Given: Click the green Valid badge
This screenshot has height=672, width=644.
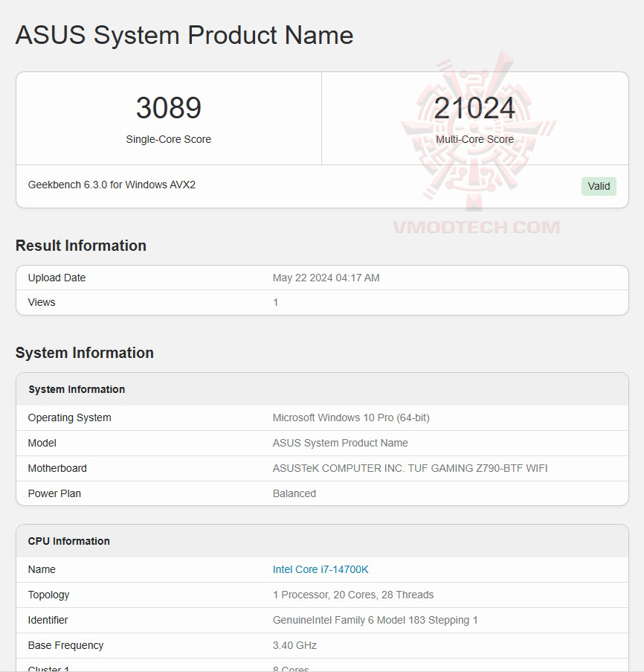Looking at the screenshot, I should click(x=599, y=186).
